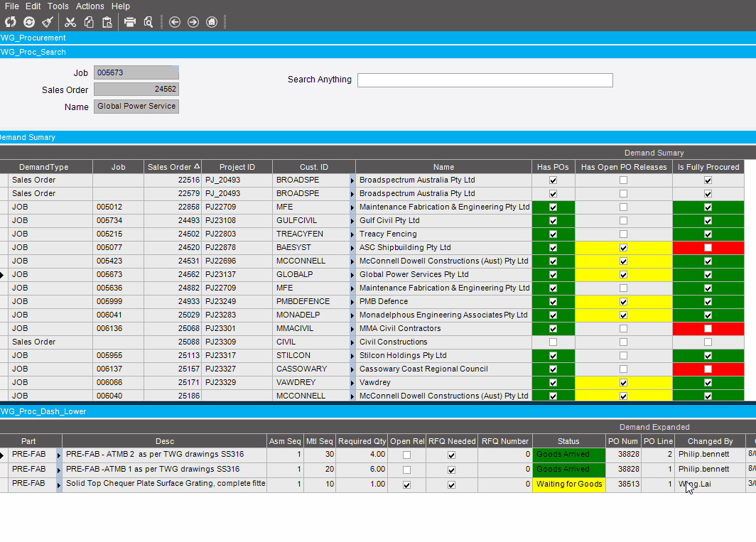The height and width of the screenshot is (542, 756).
Task: Open Print Preview from the toolbar
Action: 148,22
